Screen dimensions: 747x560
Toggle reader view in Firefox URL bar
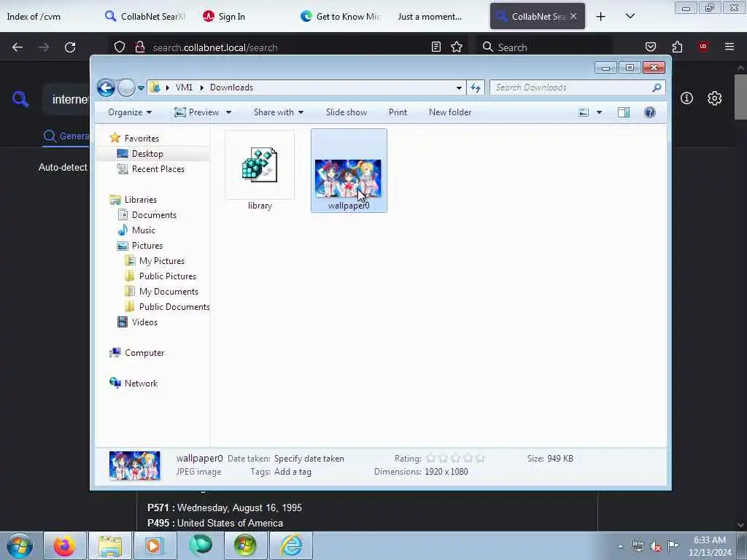(436, 47)
